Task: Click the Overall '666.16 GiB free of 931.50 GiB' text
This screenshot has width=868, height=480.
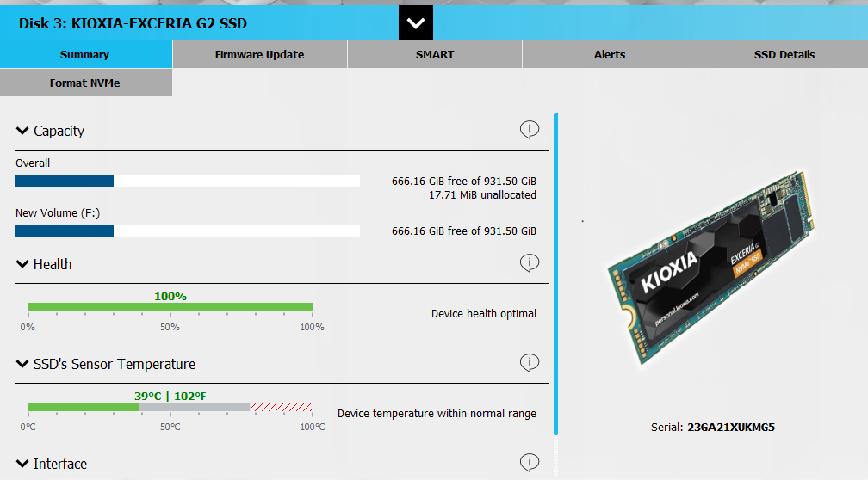Action: point(464,181)
